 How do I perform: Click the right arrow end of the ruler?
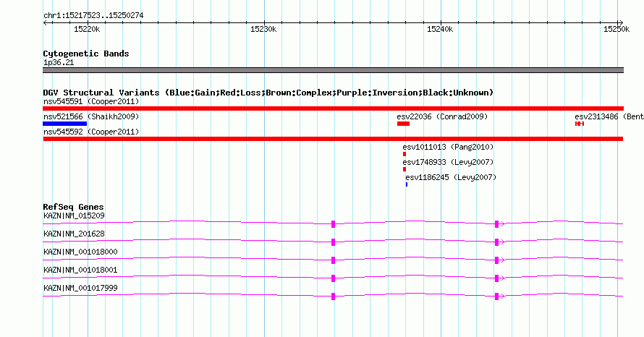point(621,23)
